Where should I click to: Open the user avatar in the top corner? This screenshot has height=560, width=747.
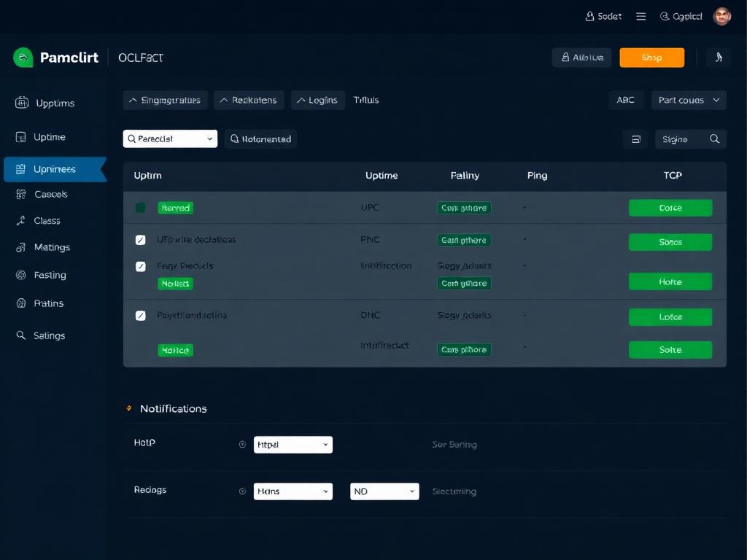click(721, 15)
